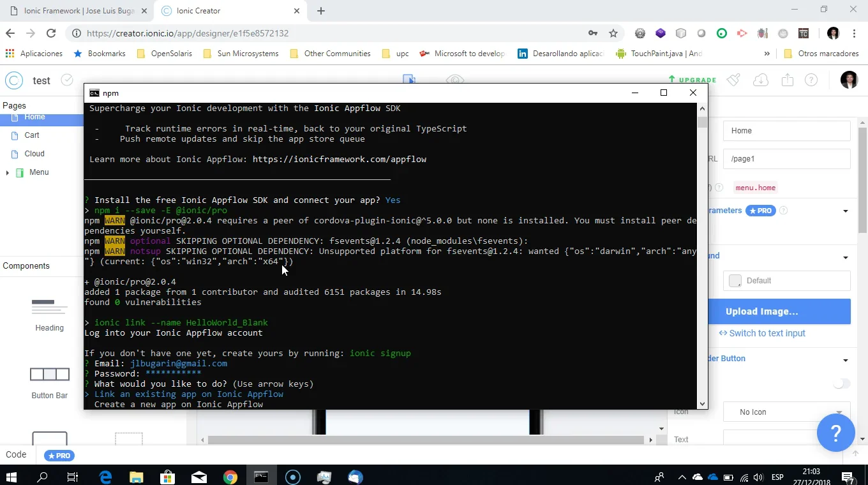Viewport: 868px width, 485px height.
Task: Show hidden system tray icons
Action: (x=682, y=477)
